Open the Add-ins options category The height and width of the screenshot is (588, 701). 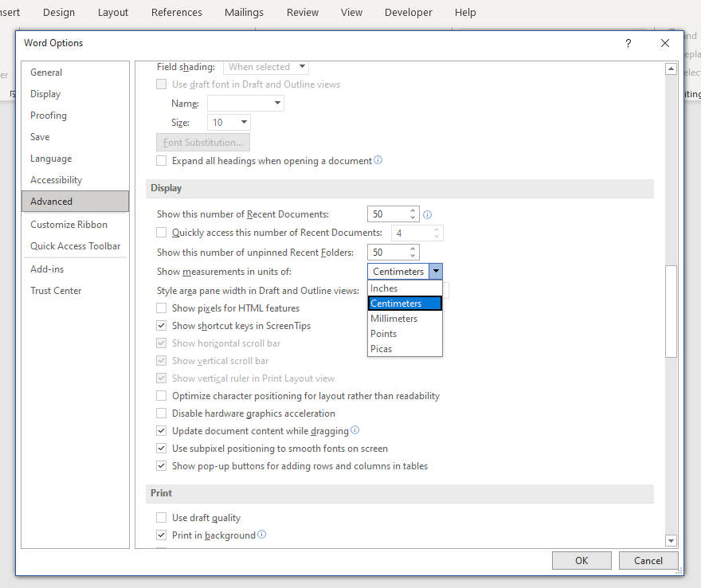(x=75, y=269)
